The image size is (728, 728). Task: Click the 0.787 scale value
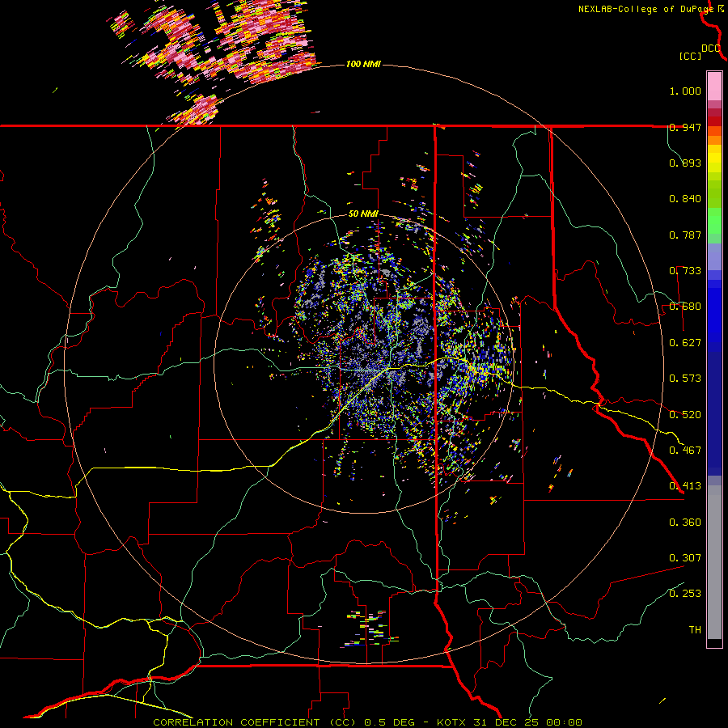point(685,235)
